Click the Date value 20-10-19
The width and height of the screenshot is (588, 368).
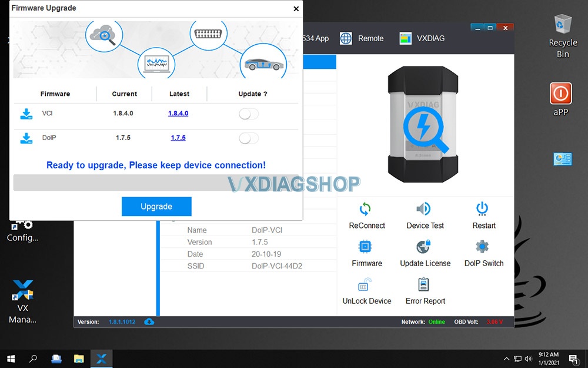[x=266, y=254]
